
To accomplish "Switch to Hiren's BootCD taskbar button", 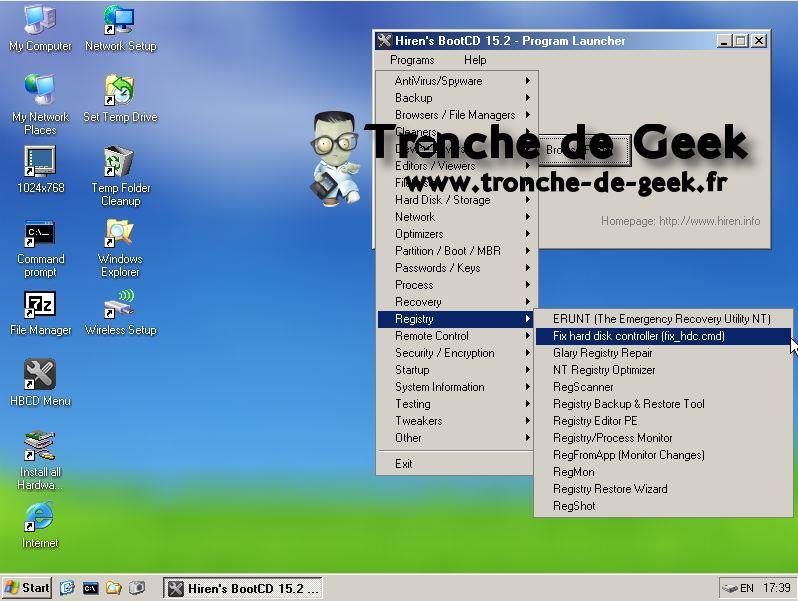I will (243, 588).
